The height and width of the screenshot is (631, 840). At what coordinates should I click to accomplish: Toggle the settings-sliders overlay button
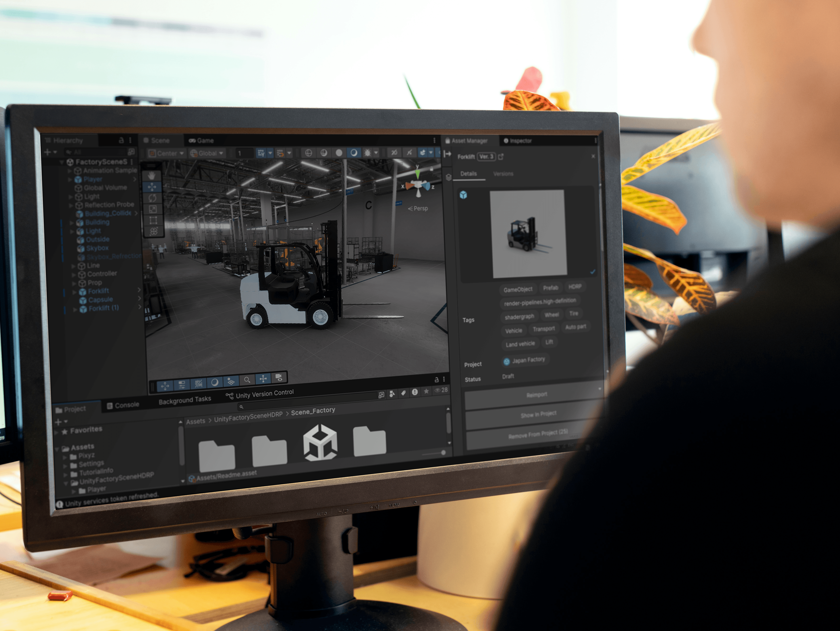click(182, 385)
